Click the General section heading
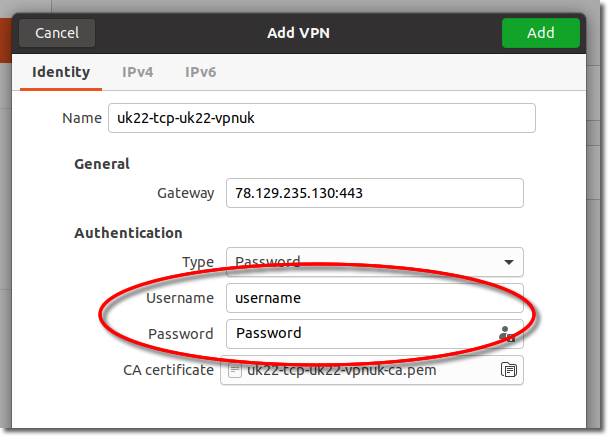The image size is (608, 436). click(x=102, y=164)
